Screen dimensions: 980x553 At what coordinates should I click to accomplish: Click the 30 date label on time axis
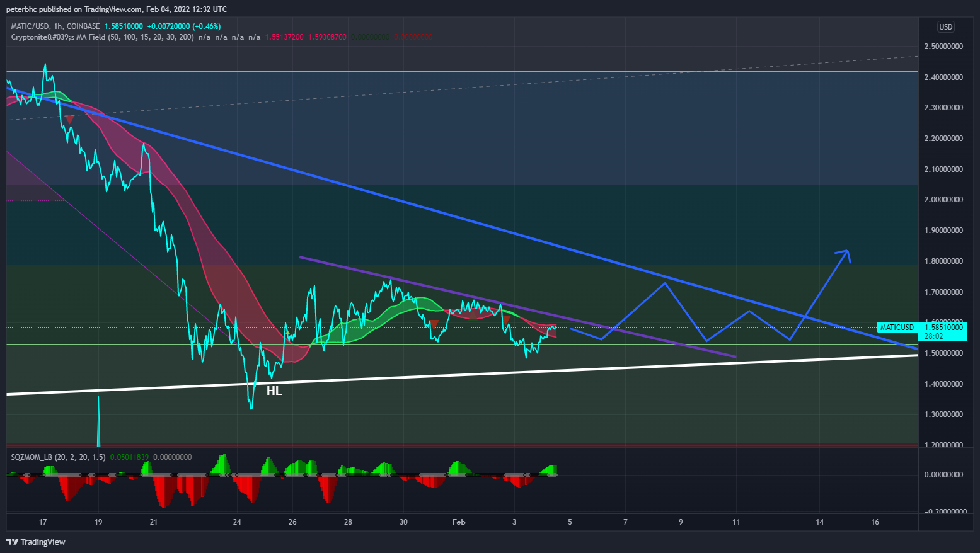(x=403, y=522)
